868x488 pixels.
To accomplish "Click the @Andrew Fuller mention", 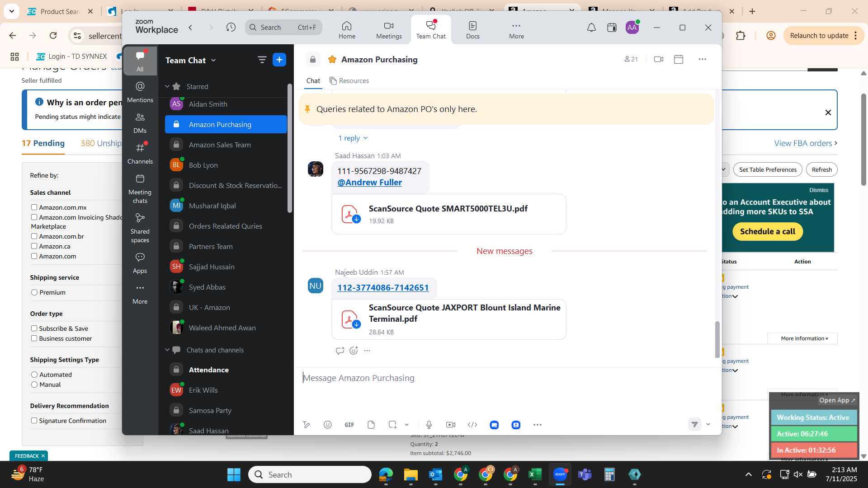I will pos(369,183).
